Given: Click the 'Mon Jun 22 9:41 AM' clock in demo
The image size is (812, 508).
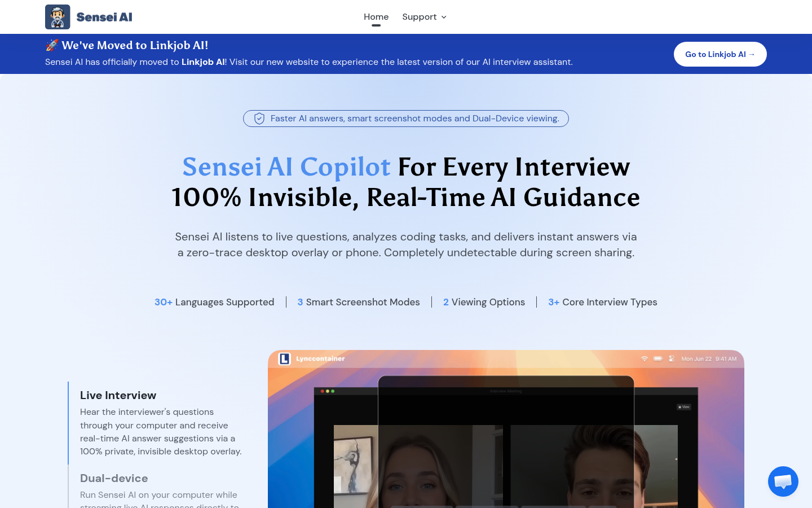Looking at the screenshot, I should point(709,359).
